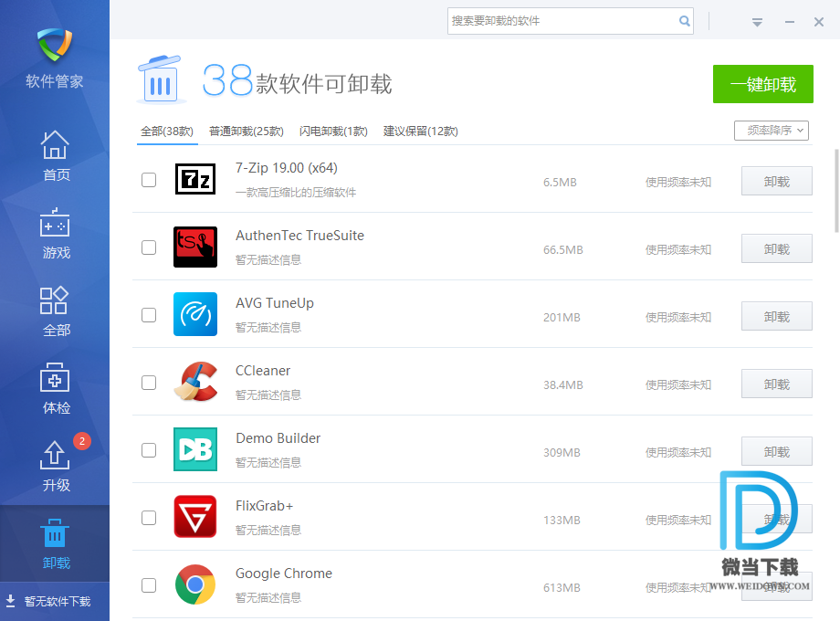Screen dimensions: 840x621
Task: Click the 309MB size value
Action: [x=562, y=452]
